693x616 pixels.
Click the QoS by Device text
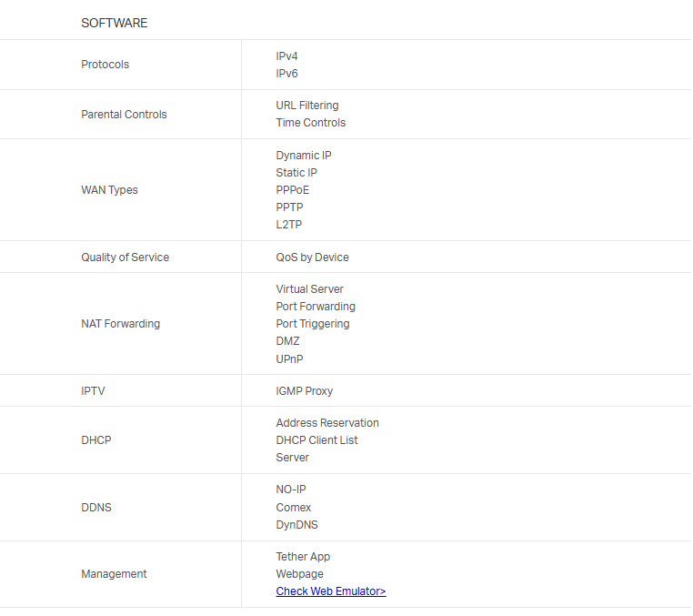(312, 258)
